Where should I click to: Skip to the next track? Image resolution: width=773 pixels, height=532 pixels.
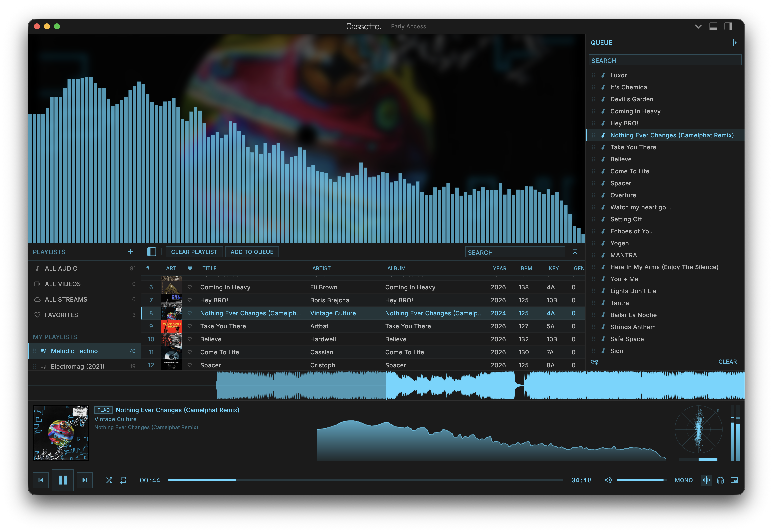coord(85,480)
